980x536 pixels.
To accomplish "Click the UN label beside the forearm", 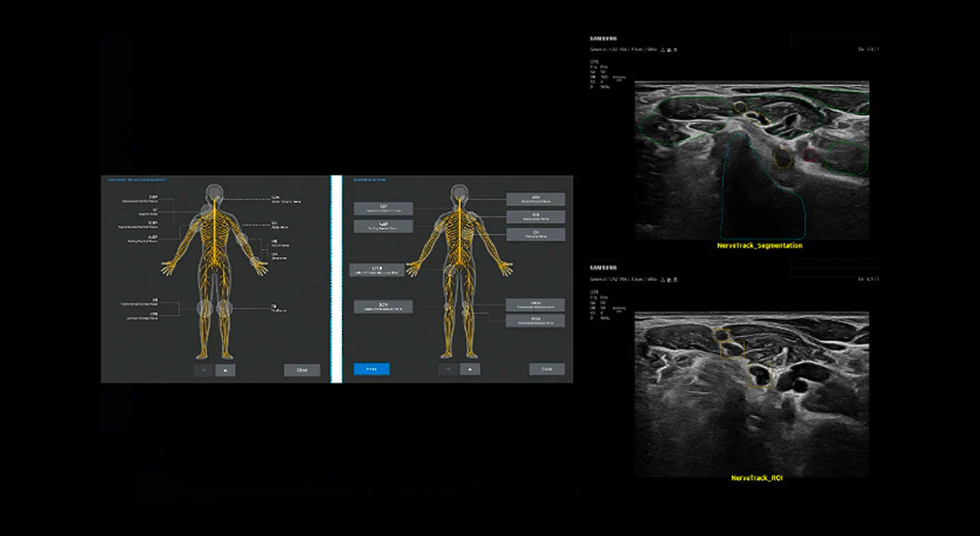I will pos(274,254).
